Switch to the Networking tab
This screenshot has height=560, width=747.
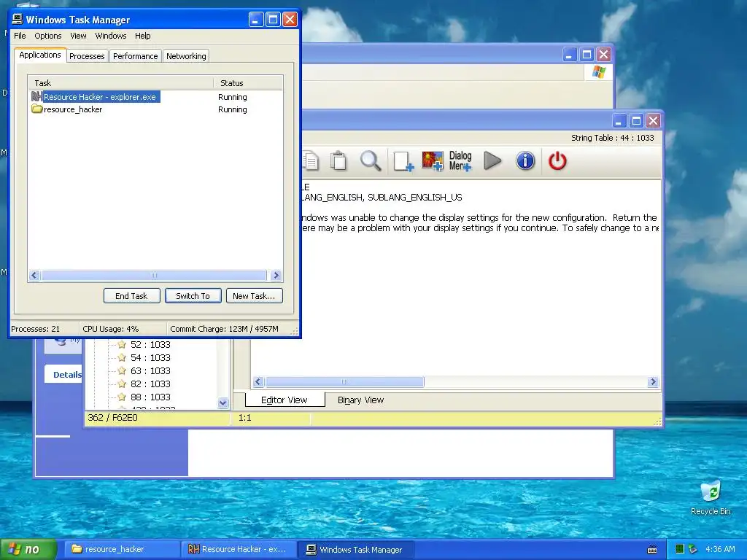tap(186, 56)
